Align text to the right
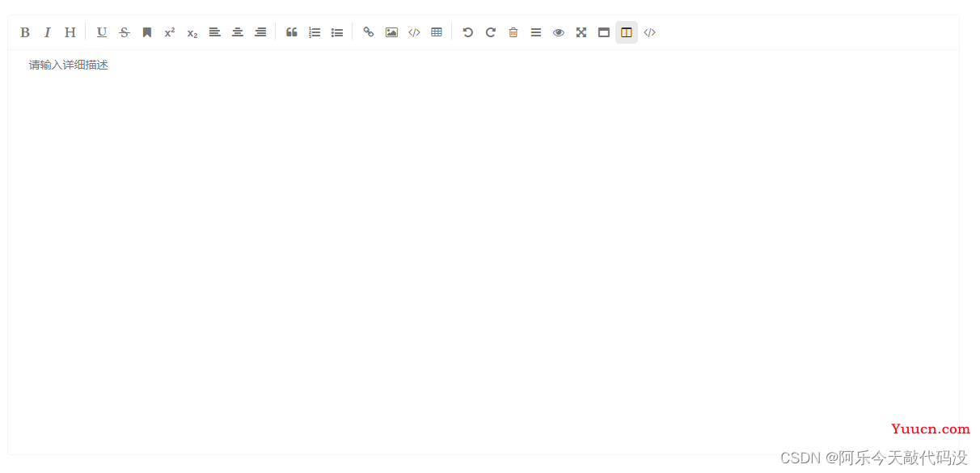 coord(260,32)
